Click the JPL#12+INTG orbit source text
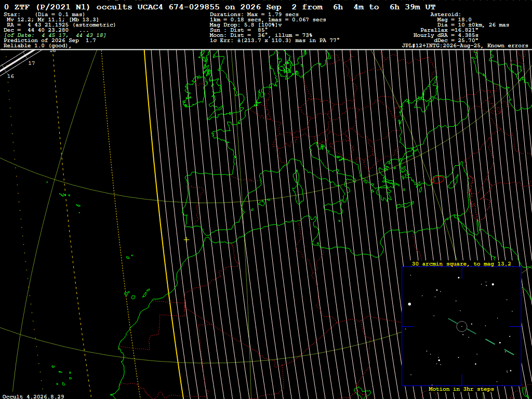Image resolution: width=532 pixels, height=399 pixels. click(x=464, y=46)
